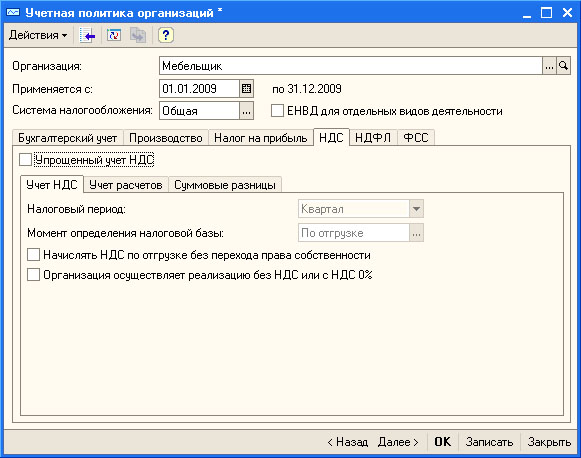
Task: Click the grayed copy toolbar icon
Action: 138,35
